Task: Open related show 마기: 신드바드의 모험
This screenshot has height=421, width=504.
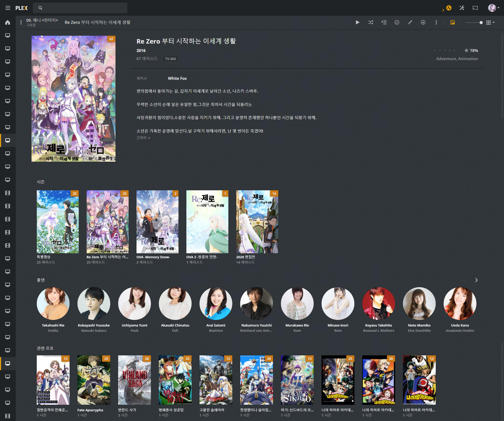Action: [x=297, y=380]
